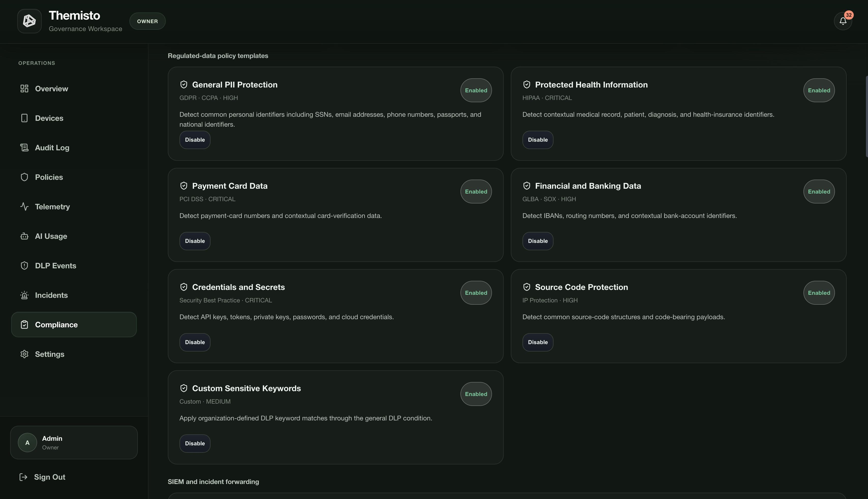The image size is (868, 499).
Task: Disable Credentials and Secrets template
Action: (195, 342)
